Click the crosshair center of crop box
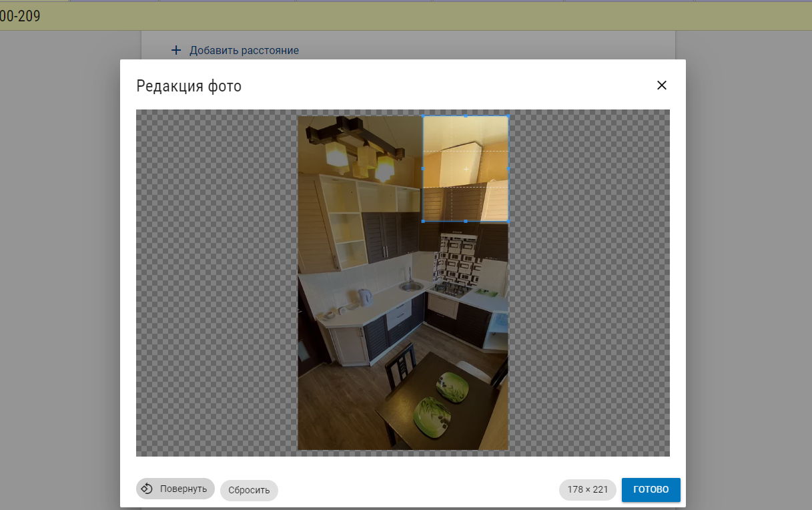 (466, 169)
